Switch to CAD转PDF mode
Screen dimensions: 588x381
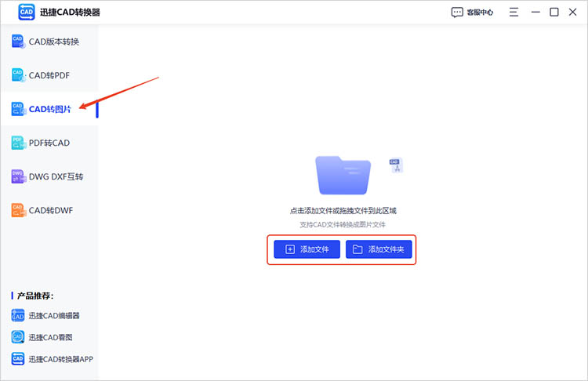point(49,75)
